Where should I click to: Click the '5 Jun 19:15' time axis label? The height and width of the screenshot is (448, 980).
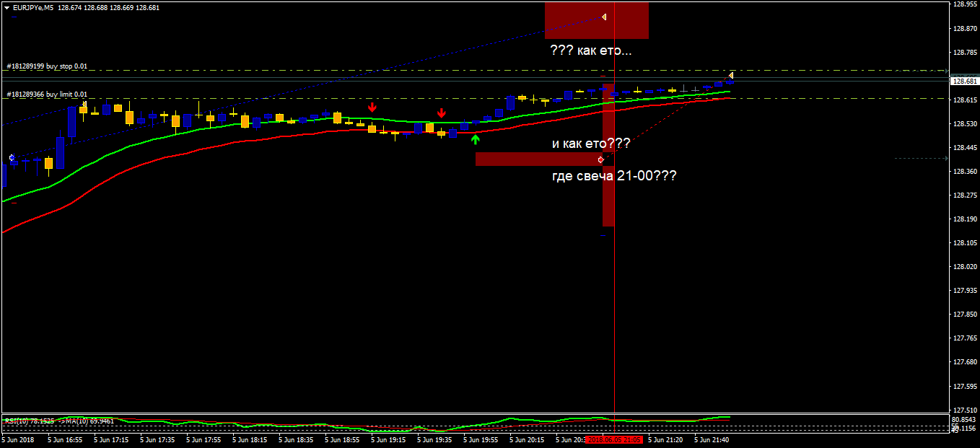click(x=388, y=439)
